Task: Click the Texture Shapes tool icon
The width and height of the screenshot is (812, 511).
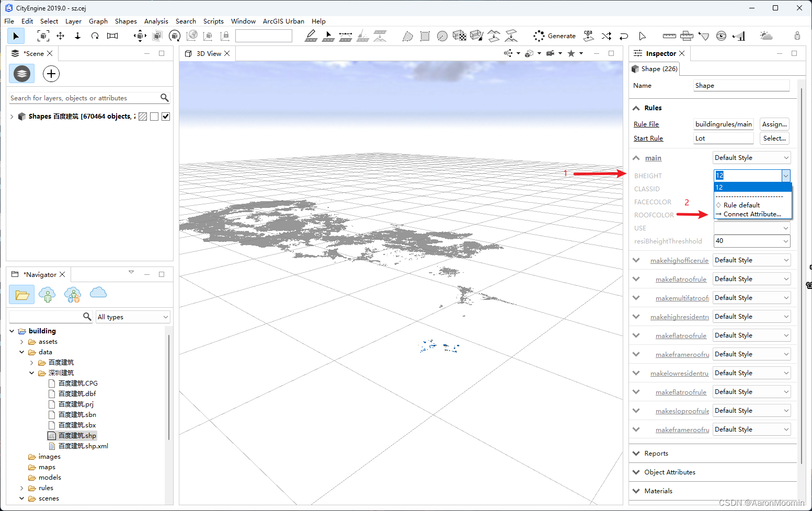Action: (x=459, y=36)
